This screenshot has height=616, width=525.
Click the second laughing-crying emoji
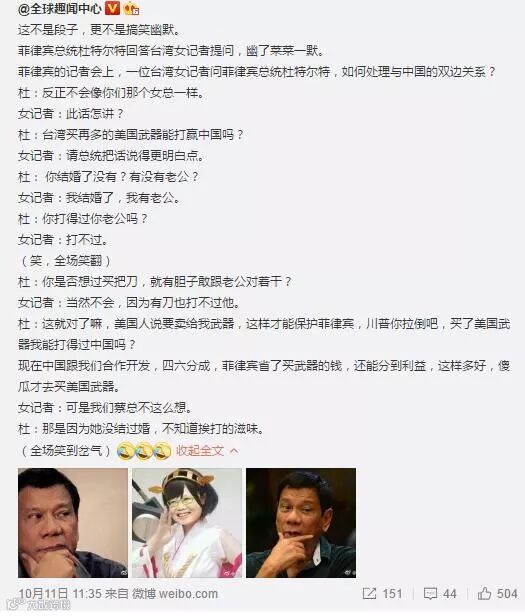144,450
